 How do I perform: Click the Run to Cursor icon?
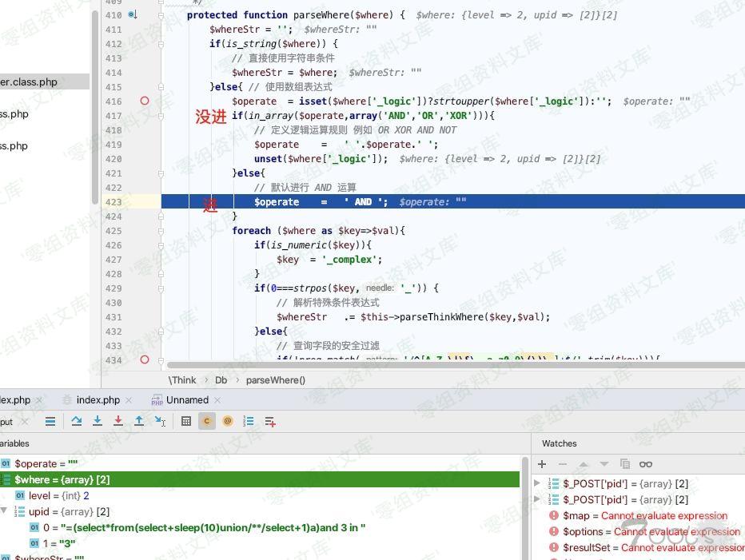coord(160,421)
